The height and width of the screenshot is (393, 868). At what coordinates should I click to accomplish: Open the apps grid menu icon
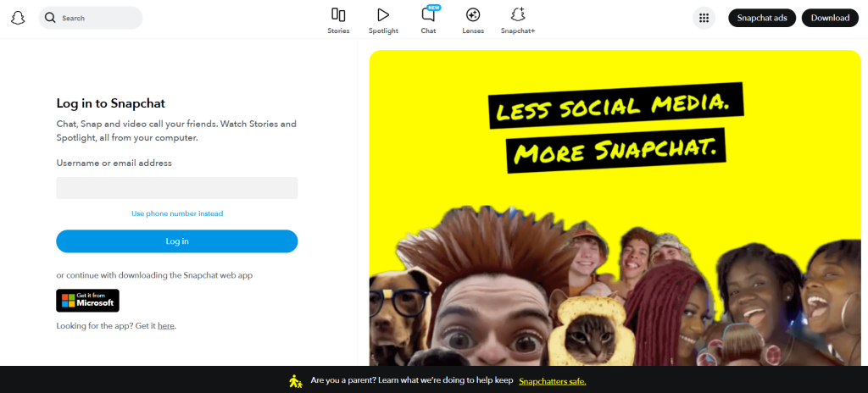pyautogui.click(x=704, y=18)
